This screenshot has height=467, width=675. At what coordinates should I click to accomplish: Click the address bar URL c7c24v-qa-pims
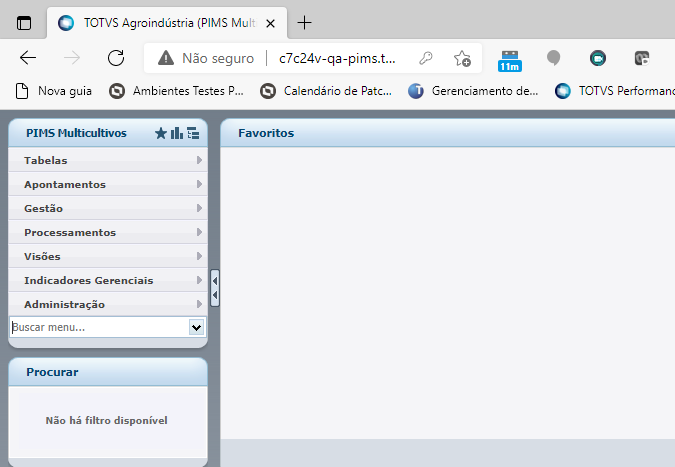[x=337, y=58]
